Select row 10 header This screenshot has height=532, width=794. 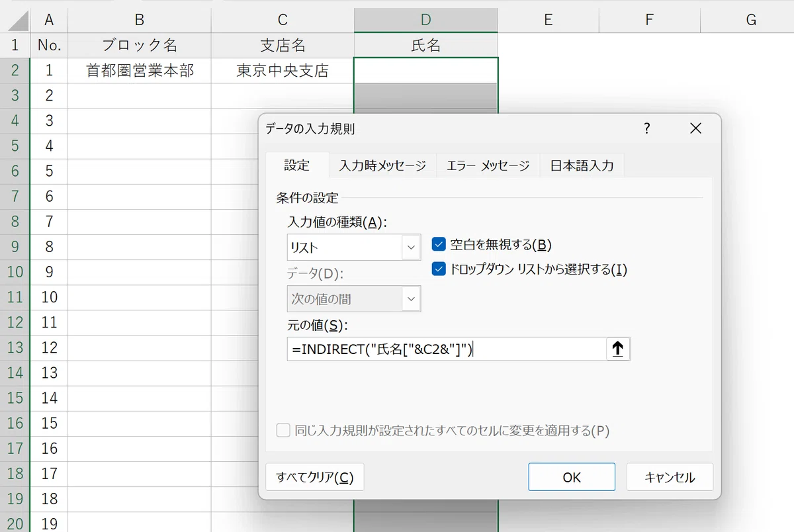click(x=15, y=272)
